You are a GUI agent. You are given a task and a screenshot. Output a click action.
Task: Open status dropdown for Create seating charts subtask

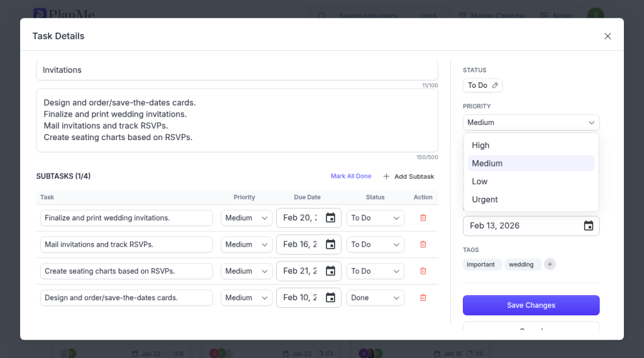(375, 271)
